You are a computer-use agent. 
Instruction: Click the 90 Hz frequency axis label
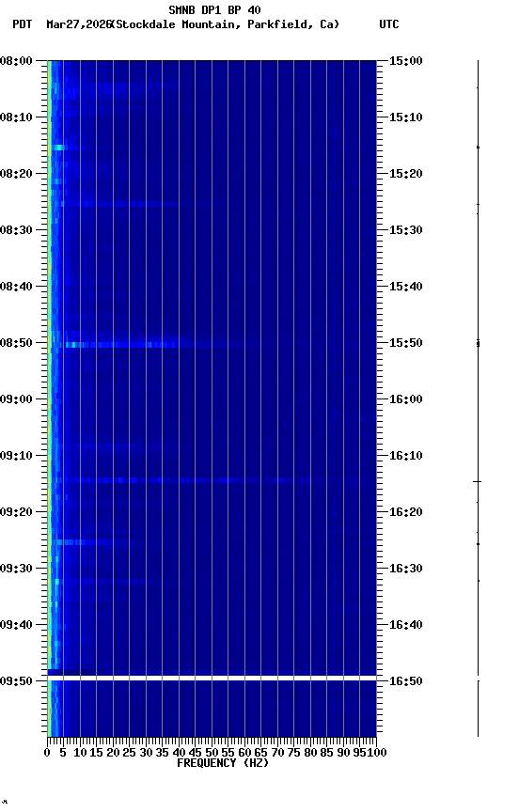click(343, 753)
